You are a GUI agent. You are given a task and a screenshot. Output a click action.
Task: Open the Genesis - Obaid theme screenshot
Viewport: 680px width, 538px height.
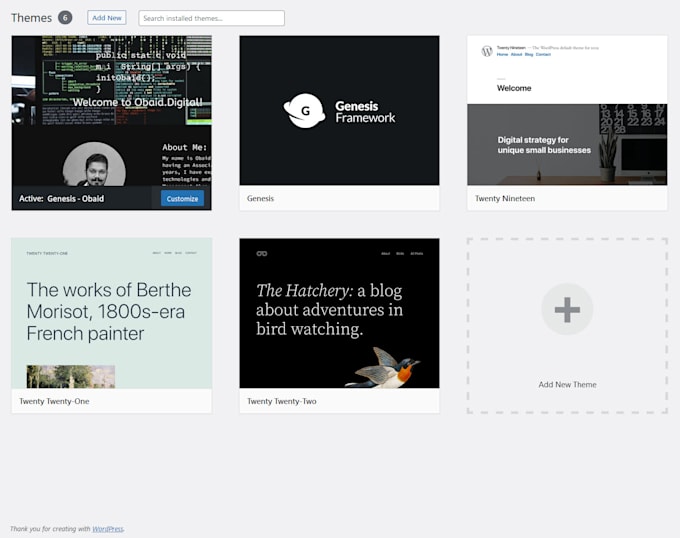point(112,111)
